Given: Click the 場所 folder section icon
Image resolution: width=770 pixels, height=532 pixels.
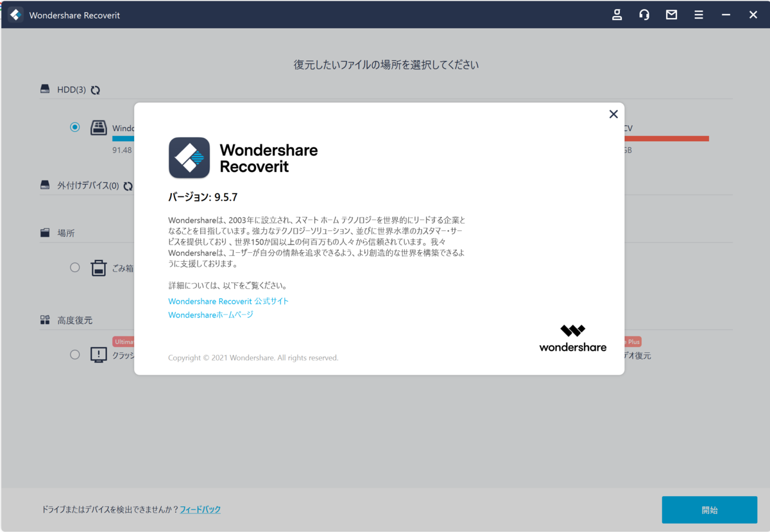Looking at the screenshot, I should tap(45, 233).
